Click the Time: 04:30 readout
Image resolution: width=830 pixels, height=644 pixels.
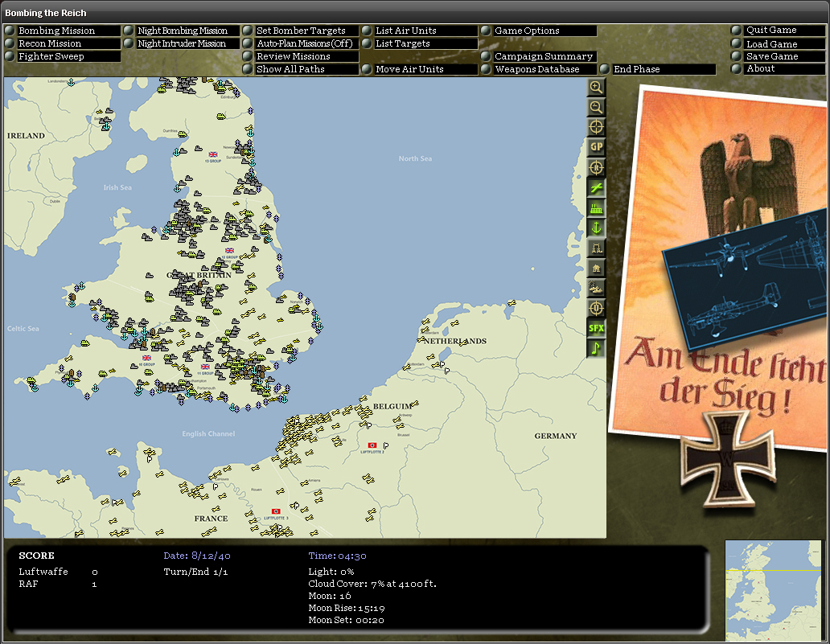[x=337, y=556]
